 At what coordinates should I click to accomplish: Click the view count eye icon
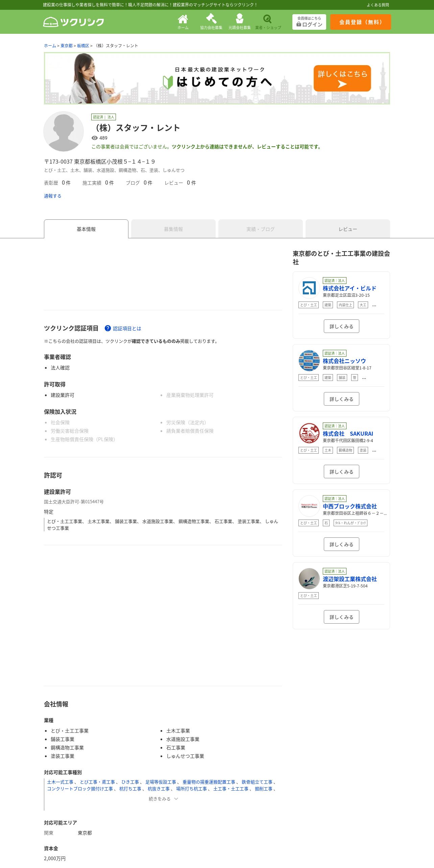(95, 138)
